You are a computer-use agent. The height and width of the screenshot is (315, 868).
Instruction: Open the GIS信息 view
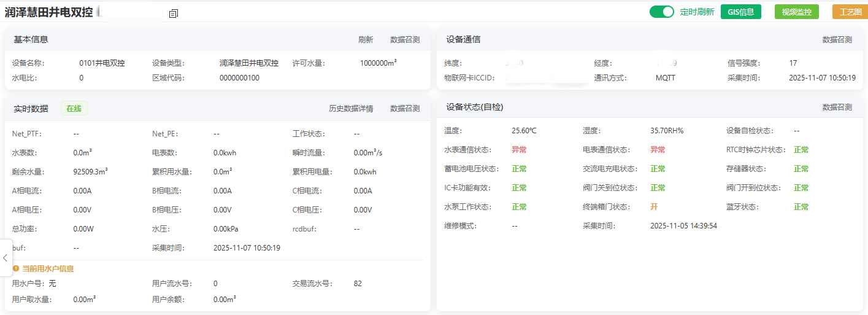[740, 12]
